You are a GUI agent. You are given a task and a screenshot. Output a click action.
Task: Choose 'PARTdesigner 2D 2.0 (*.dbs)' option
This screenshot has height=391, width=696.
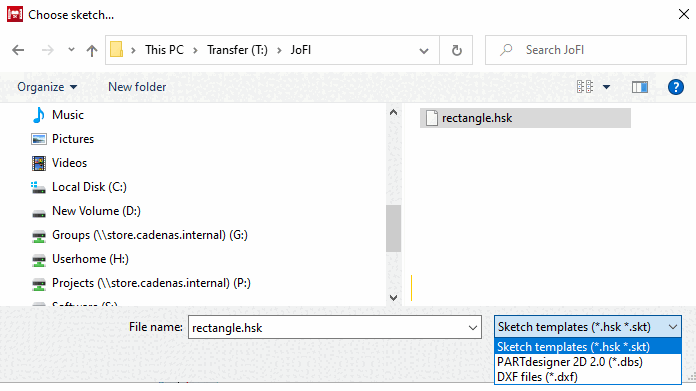click(x=588, y=362)
